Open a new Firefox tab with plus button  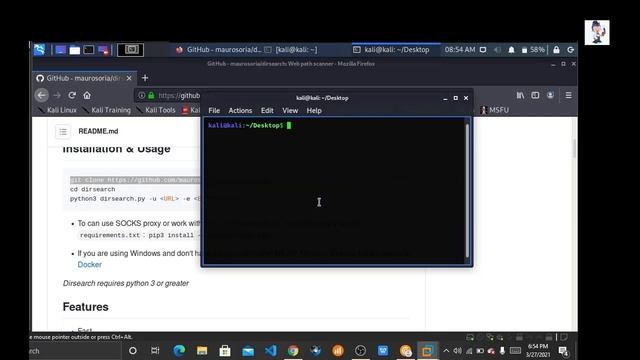click(145, 78)
